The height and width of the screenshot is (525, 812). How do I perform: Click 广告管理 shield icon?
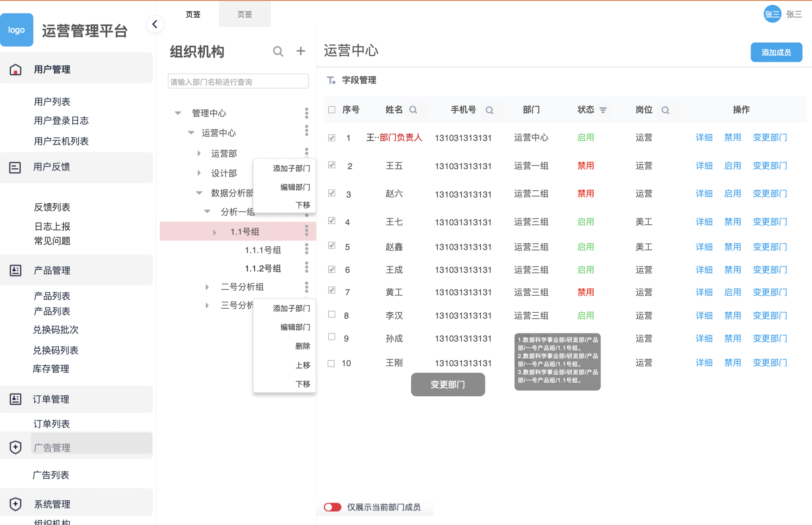tap(15, 447)
